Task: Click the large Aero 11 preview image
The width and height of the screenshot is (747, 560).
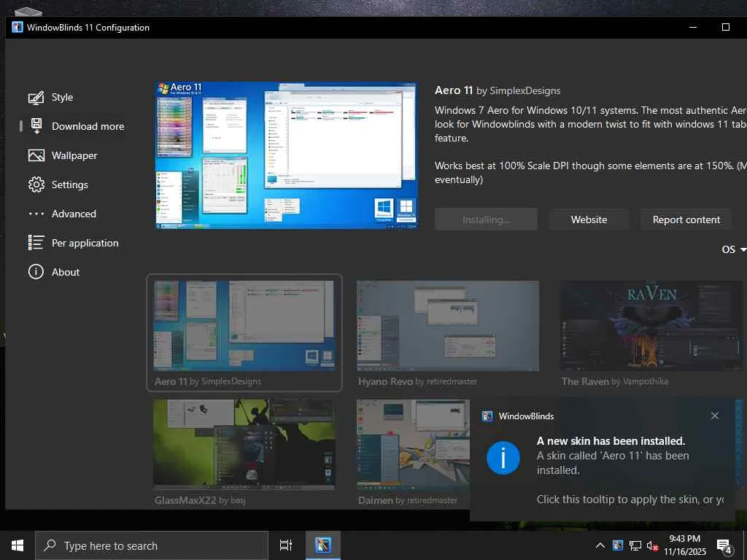Action: (286, 155)
